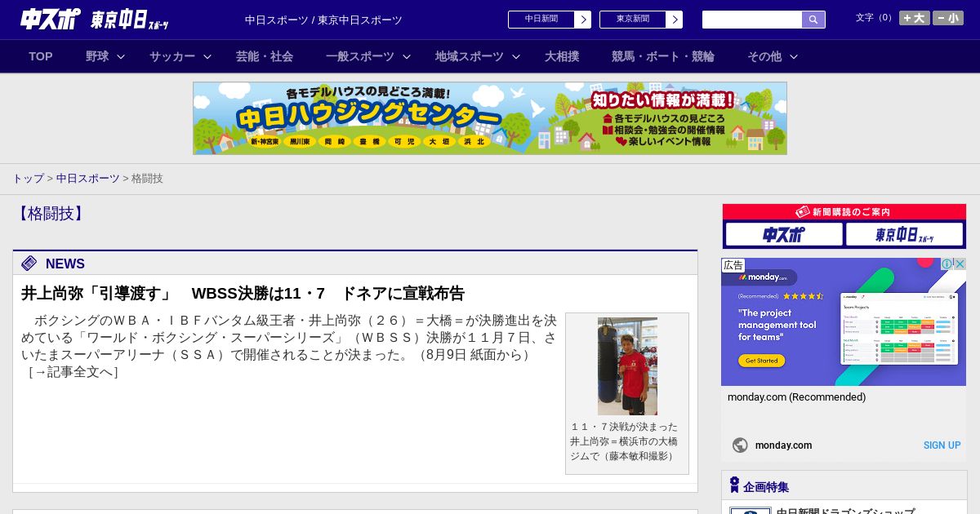
Task: Click the arrow beside 中日新聞
Action: pos(583,20)
